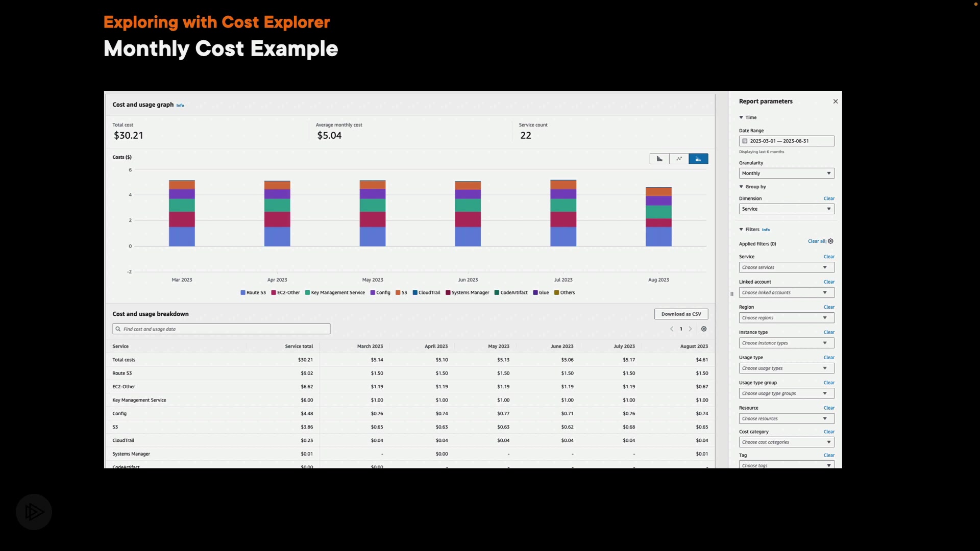Viewport: 980px width, 551px height.
Task: Click the Find cost and usage search field
Action: point(221,329)
